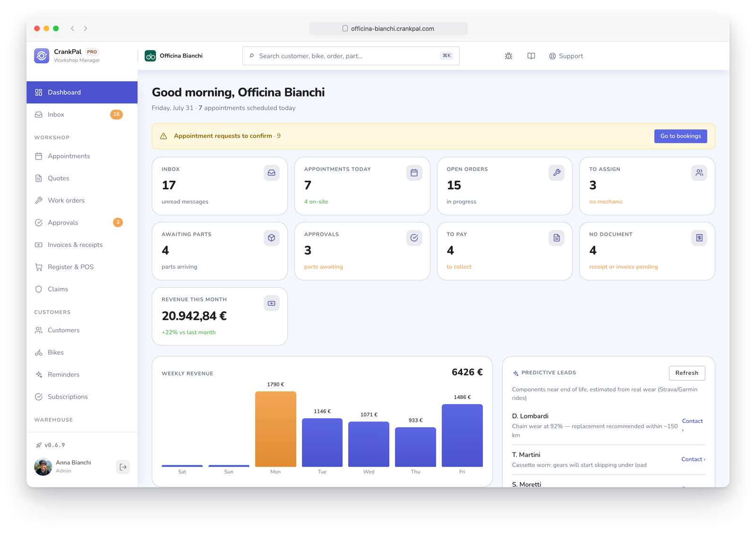Click the Inbox card envelope icon
This screenshot has width=756, height=534.
[x=272, y=173]
